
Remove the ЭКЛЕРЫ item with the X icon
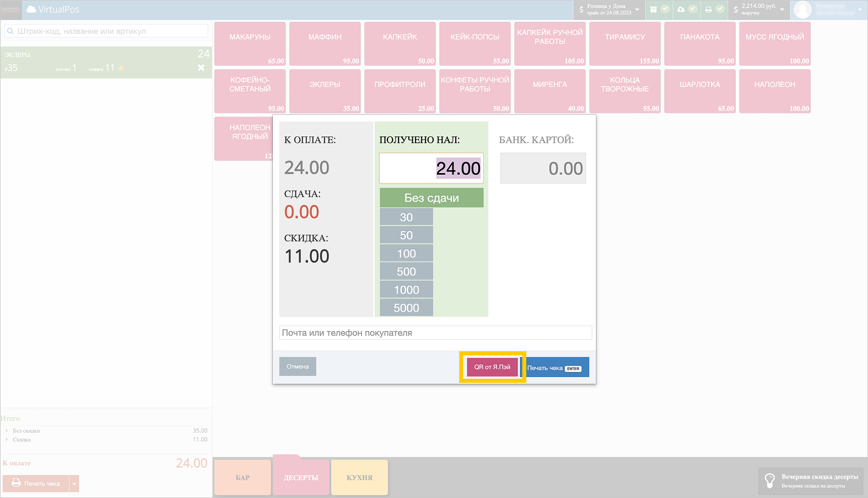201,68
